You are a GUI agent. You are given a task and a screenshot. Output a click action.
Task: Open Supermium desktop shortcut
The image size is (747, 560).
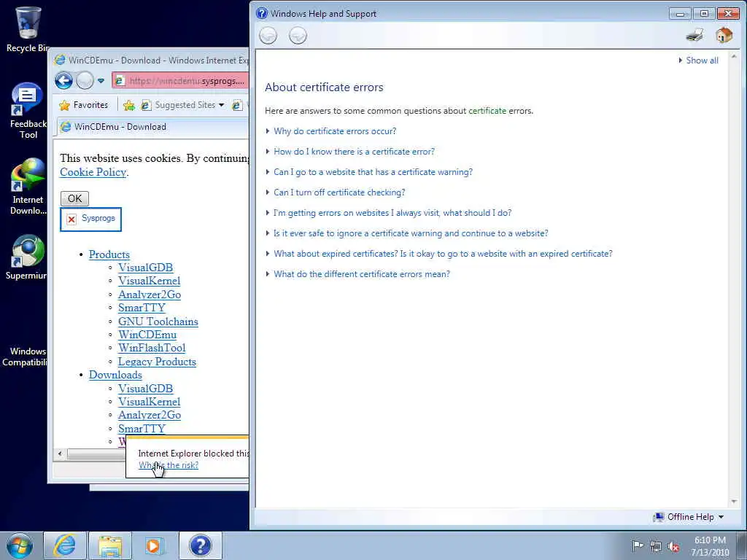click(x=27, y=257)
